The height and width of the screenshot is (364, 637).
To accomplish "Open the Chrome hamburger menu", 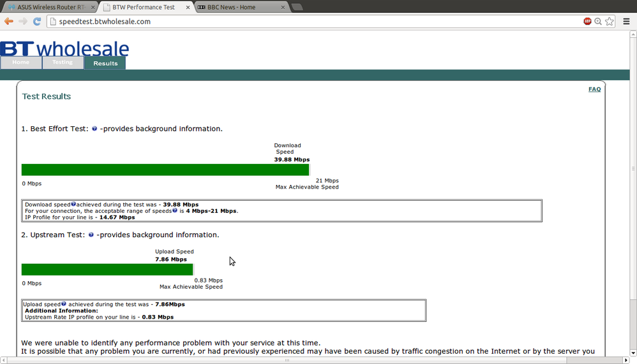I will tap(626, 22).
